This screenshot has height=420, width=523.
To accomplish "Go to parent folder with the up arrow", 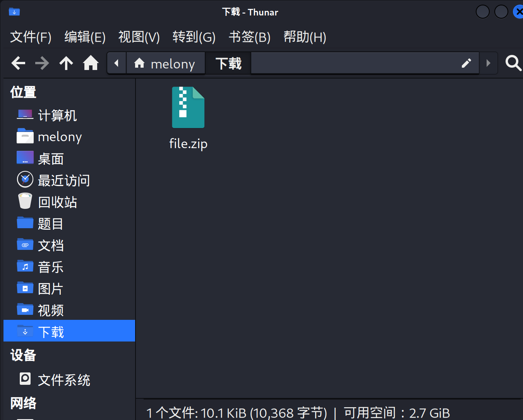I will point(66,63).
